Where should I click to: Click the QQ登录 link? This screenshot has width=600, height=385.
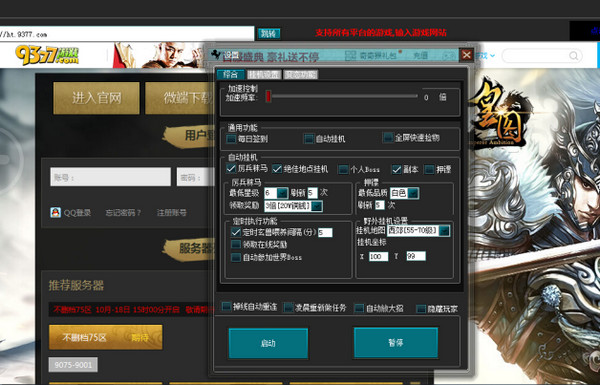pos(77,213)
